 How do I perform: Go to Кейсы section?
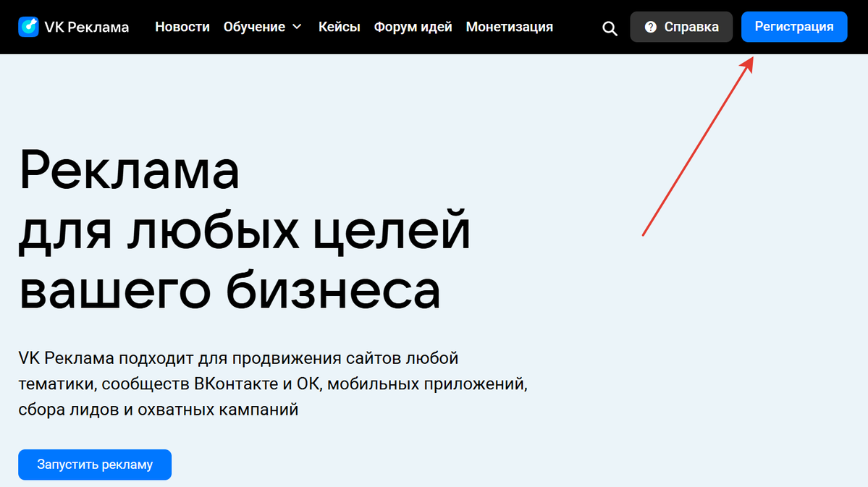coord(339,27)
